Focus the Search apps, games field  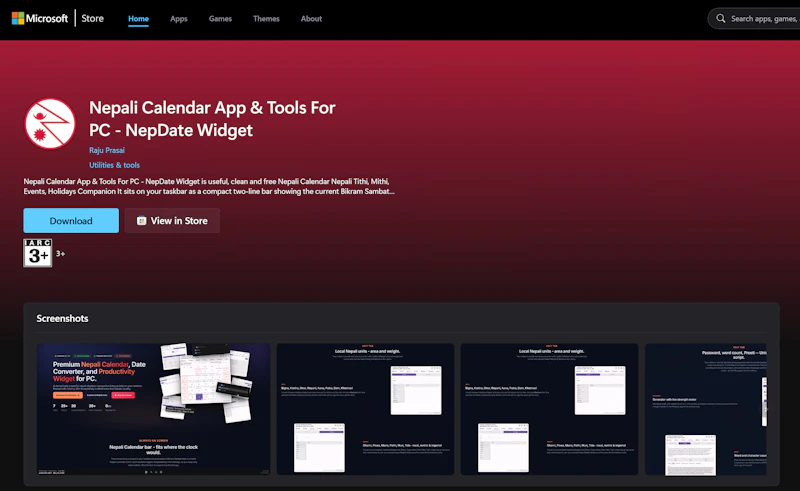pos(754,18)
